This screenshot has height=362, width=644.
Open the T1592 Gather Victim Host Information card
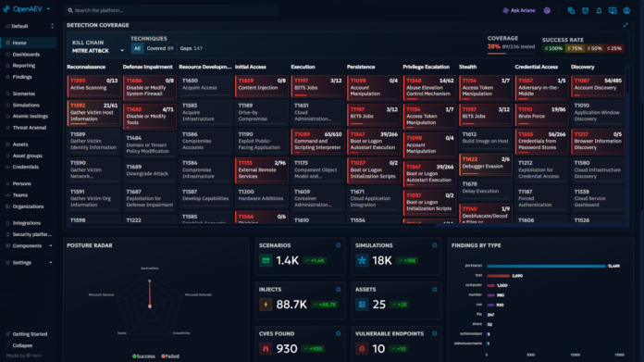(x=93, y=113)
